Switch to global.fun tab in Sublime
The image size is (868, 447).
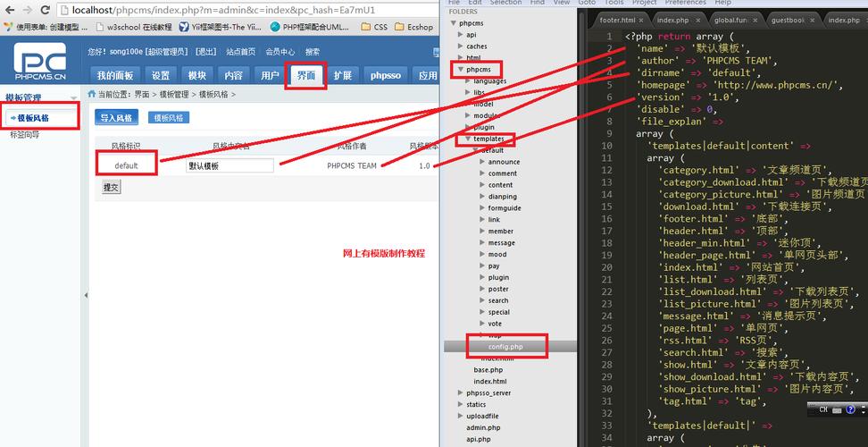pos(732,20)
